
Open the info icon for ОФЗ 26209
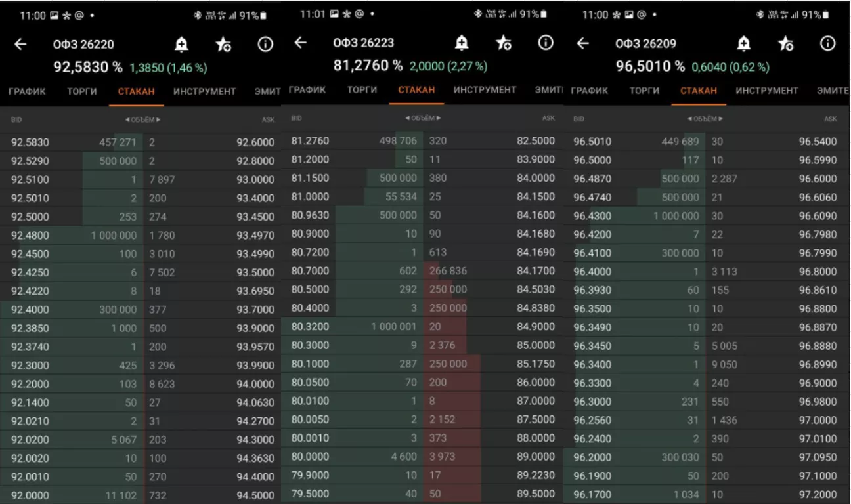coord(827,43)
